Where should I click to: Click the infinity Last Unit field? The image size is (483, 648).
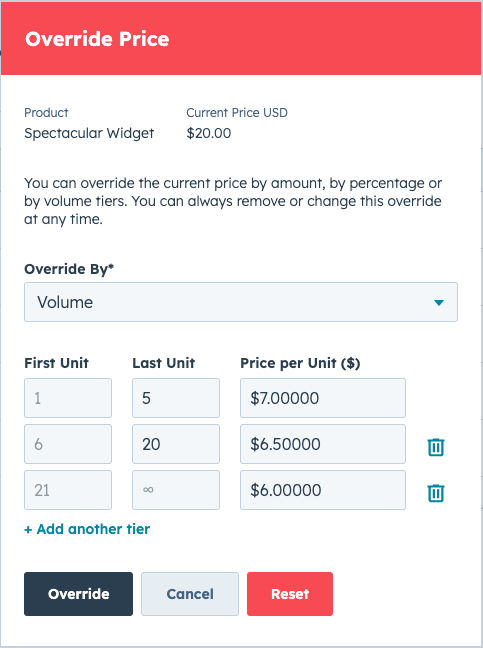(176, 490)
